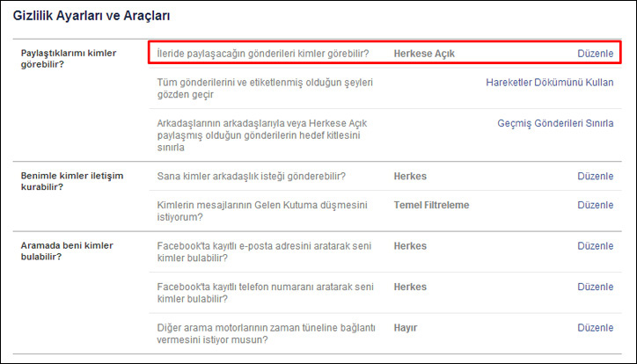Click the 'Temel Filtreleme' value
This screenshot has width=637, height=364.
point(431,205)
